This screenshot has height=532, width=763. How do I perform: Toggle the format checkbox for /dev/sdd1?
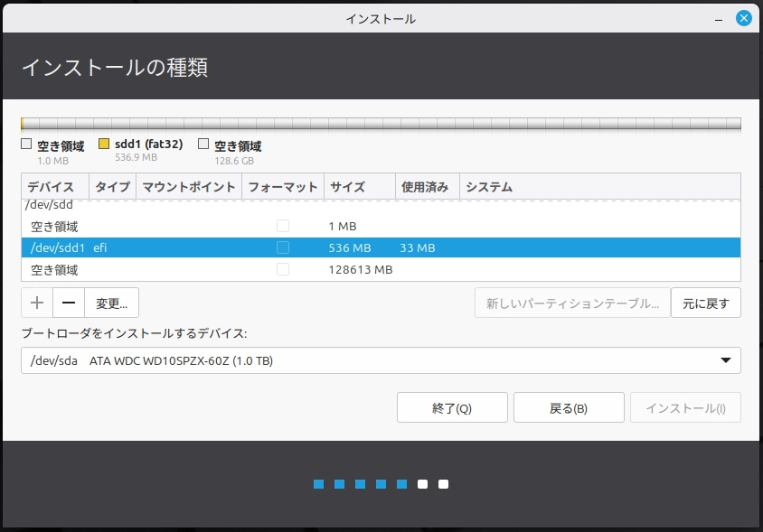pos(283,247)
